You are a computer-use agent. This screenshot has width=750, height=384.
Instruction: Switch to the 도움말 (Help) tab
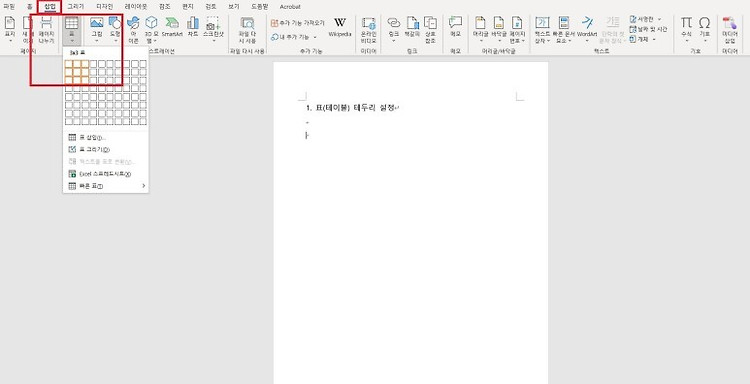(x=260, y=7)
